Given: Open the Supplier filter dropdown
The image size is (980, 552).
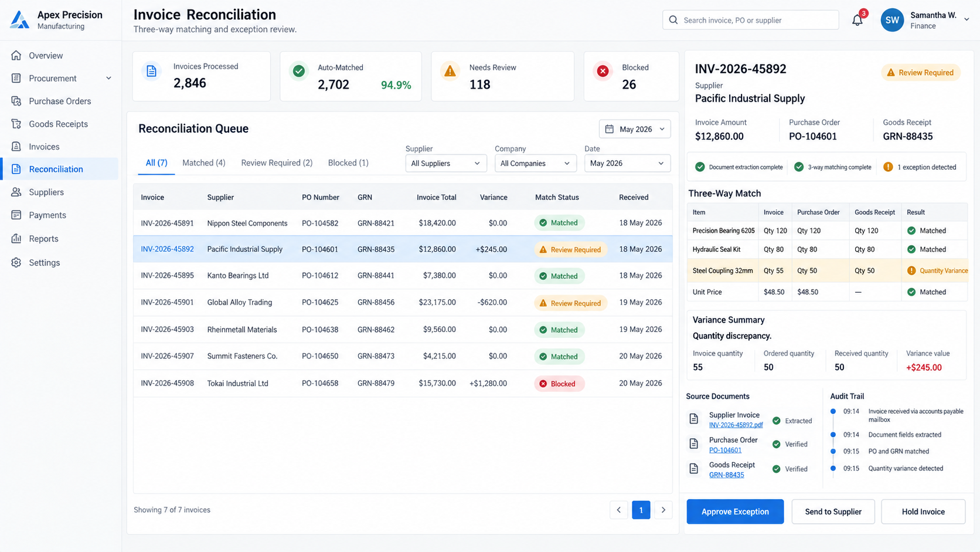Looking at the screenshot, I should click(445, 163).
